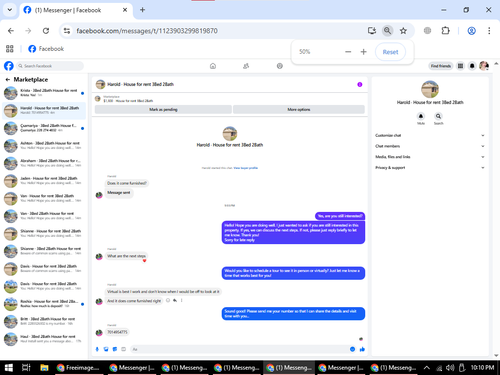This screenshot has width=500, height=375.
Task: Open a new browser tab
Action: click(142, 10)
